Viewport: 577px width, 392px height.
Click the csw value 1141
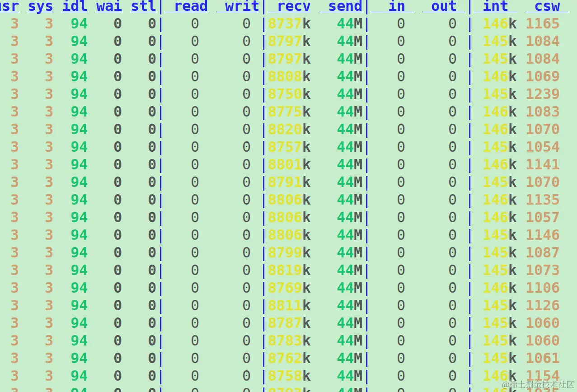543,164
